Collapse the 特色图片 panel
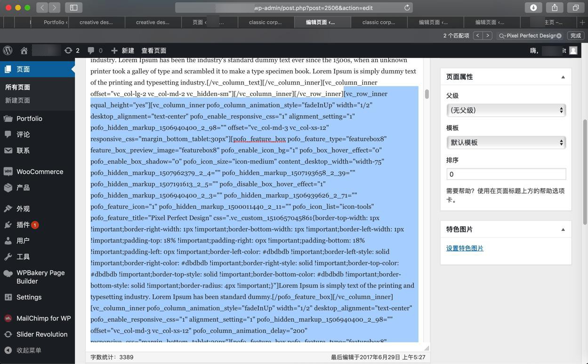The width and height of the screenshot is (588, 364). click(x=563, y=229)
